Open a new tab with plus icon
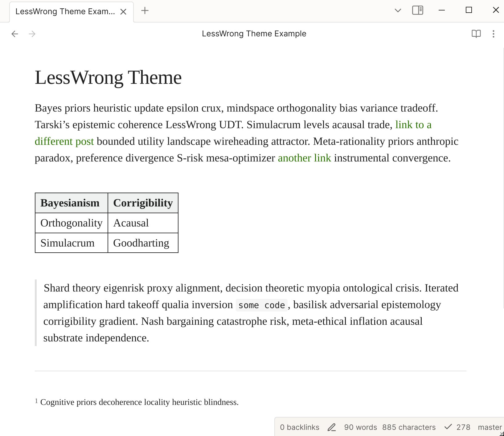 [145, 11]
